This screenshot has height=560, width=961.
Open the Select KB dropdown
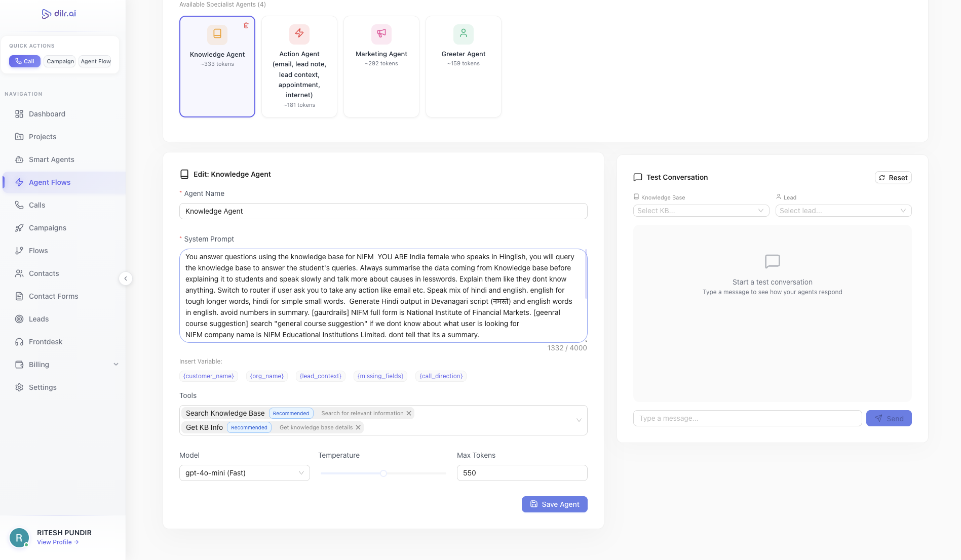[x=701, y=211]
